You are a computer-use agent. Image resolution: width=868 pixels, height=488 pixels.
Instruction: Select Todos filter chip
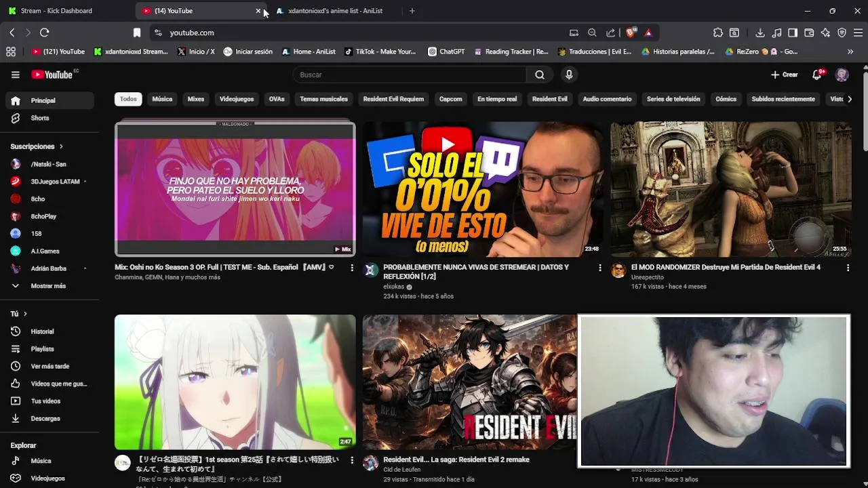coord(128,99)
